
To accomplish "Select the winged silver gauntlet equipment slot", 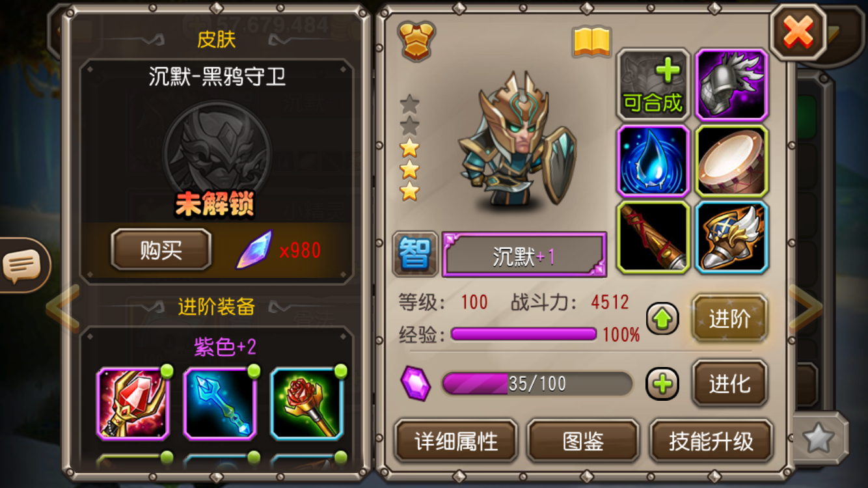I will pos(731,84).
